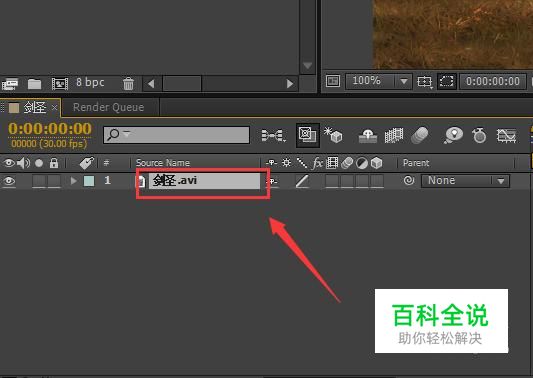Click Adjustment Layer half-circle column header

[362, 163]
